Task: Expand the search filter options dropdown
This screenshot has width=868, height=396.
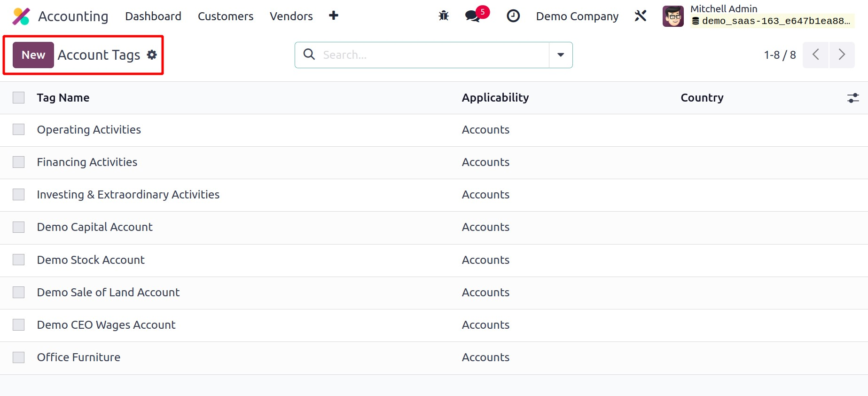Action: (x=561, y=55)
